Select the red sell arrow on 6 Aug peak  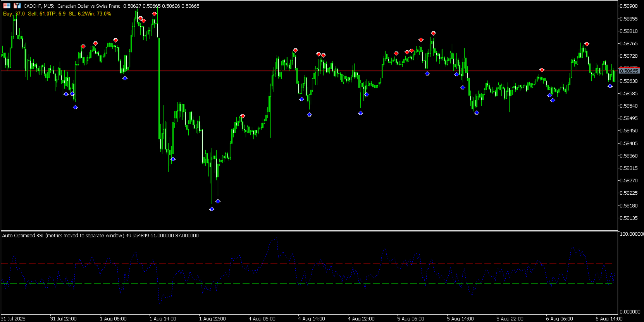(x=587, y=44)
